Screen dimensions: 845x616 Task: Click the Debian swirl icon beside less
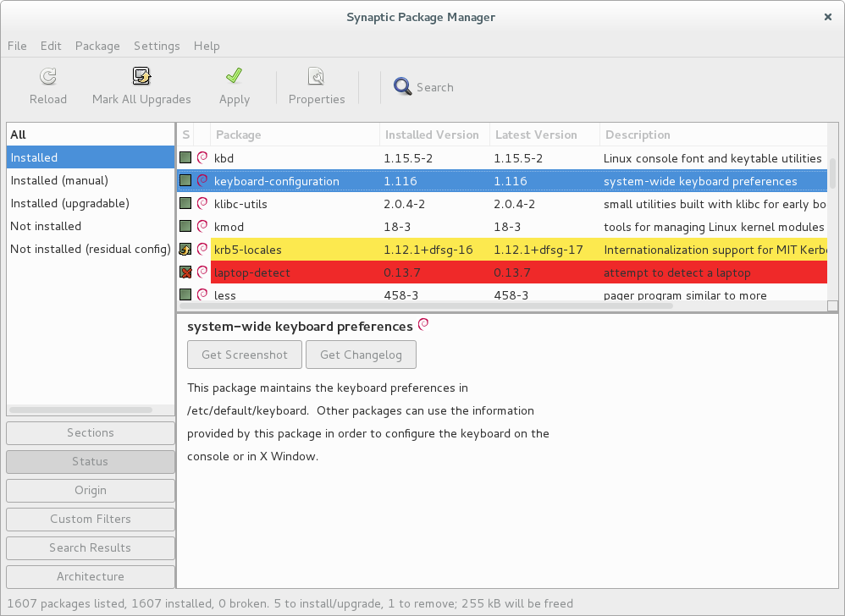[x=202, y=294]
